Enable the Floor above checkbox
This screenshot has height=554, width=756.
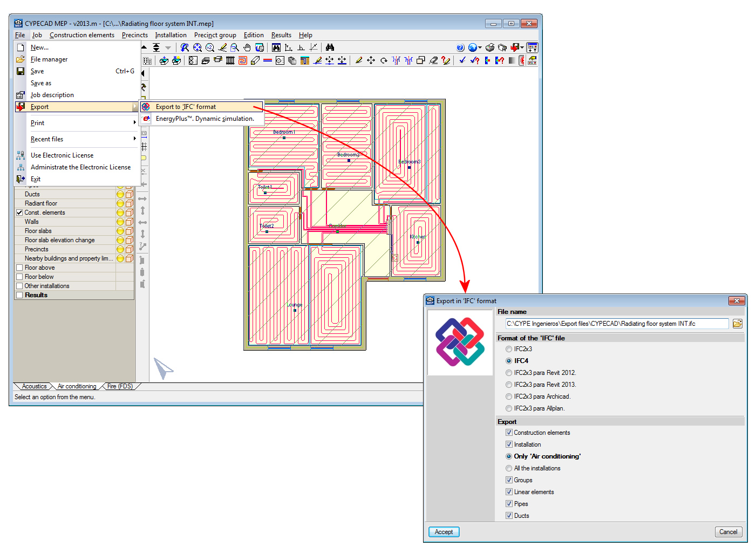(x=19, y=268)
